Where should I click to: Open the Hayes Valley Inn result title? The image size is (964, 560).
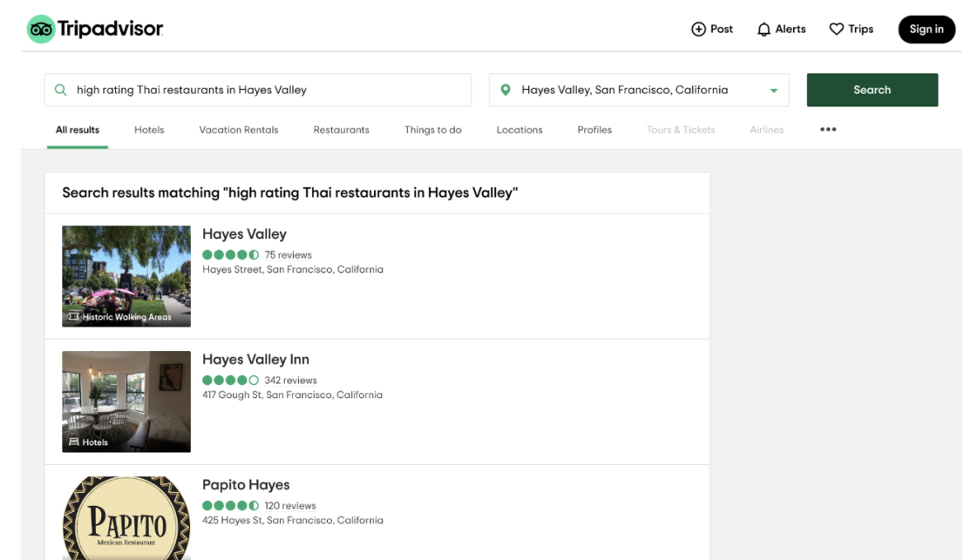click(x=255, y=360)
